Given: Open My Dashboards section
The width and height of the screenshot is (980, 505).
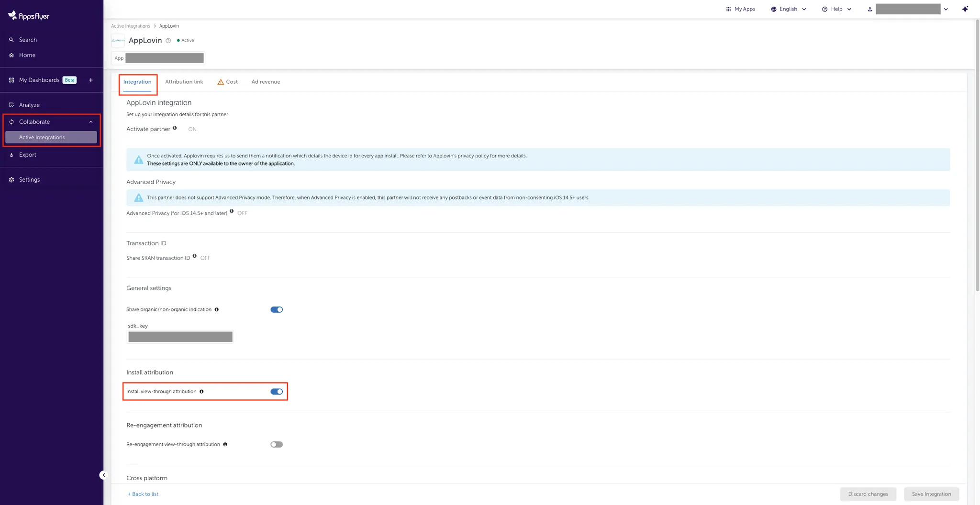Looking at the screenshot, I should 39,80.
